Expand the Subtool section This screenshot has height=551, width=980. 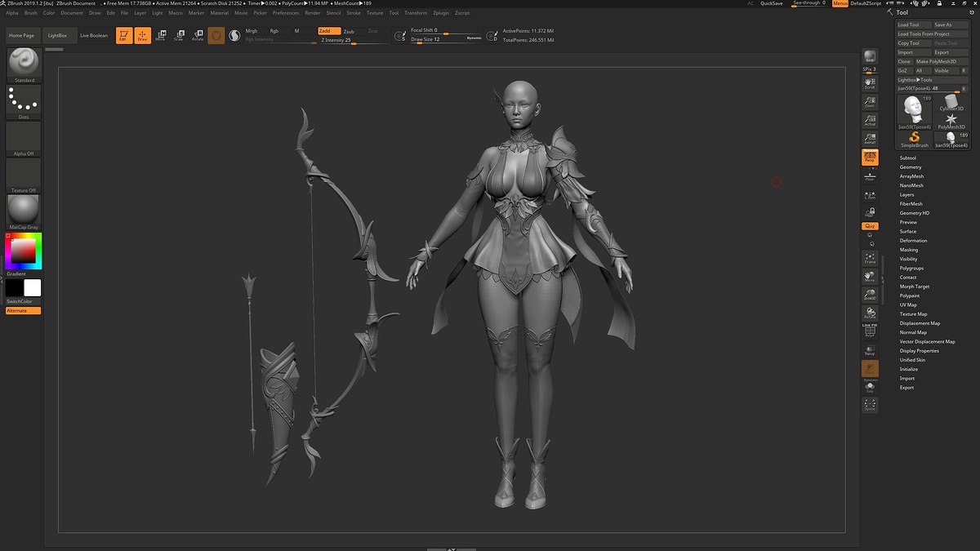coord(908,158)
